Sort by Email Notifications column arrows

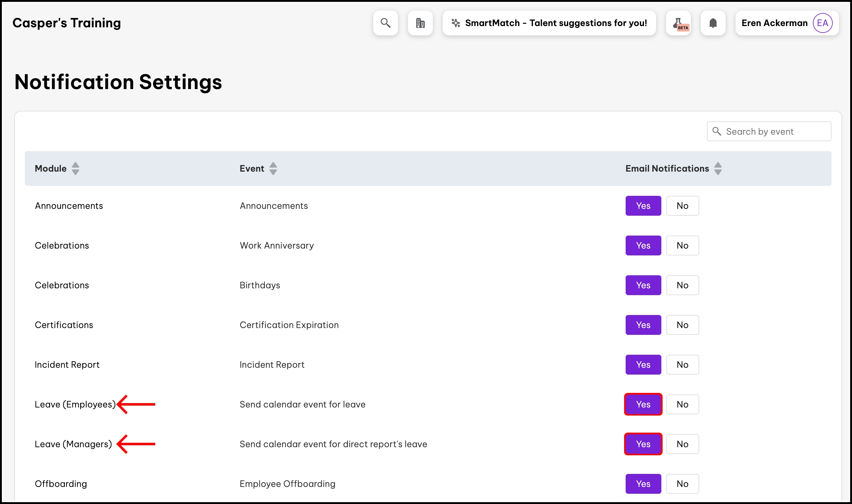[718, 169]
